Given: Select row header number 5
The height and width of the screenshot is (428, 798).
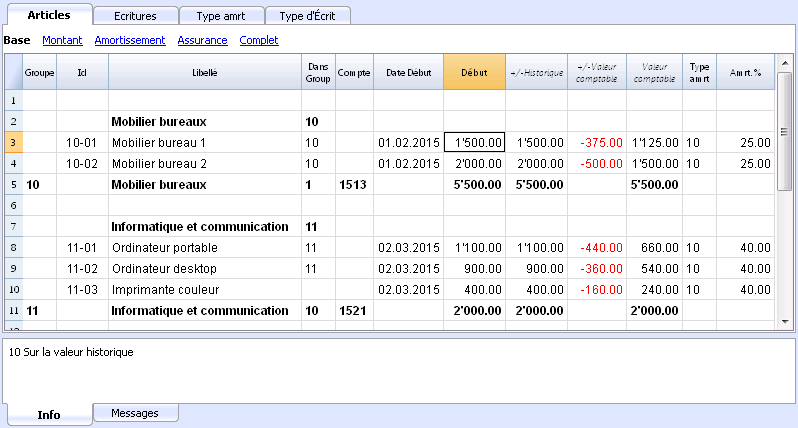Looking at the screenshot, I should click(14, 184).
